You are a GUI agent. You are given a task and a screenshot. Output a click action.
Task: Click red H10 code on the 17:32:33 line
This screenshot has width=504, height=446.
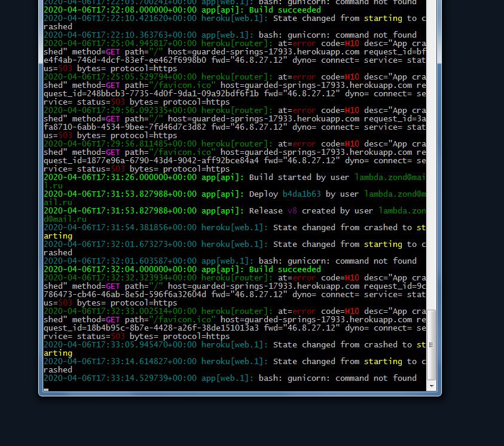point(352,311)
